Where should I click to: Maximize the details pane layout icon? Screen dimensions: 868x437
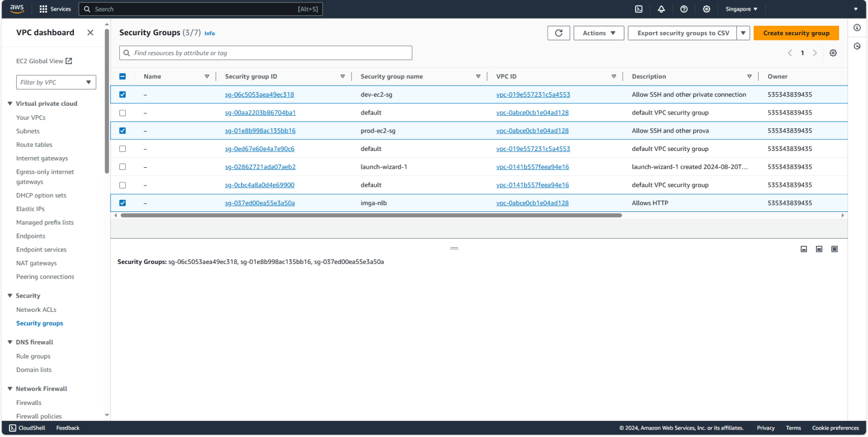coord(834,249)
